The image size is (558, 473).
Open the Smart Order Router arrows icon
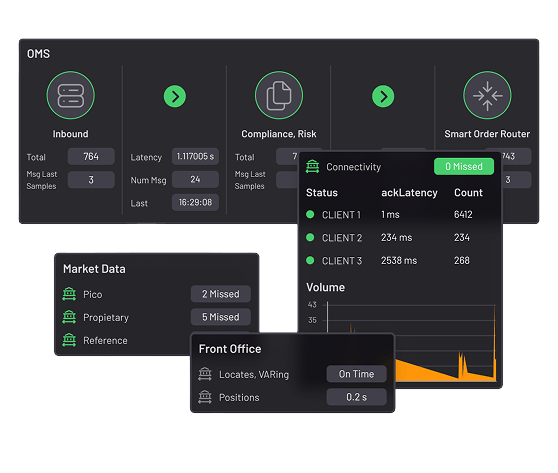(487, 95)
